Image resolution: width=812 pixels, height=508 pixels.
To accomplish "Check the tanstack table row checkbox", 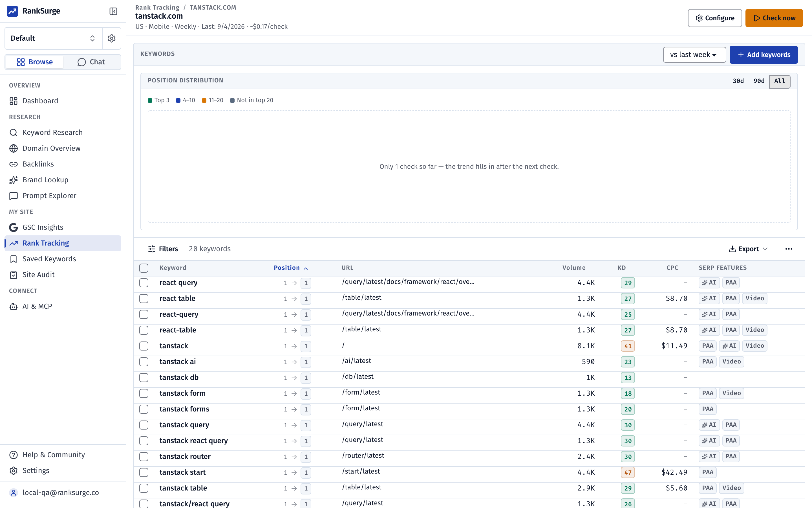I will [x=144, y=488].
